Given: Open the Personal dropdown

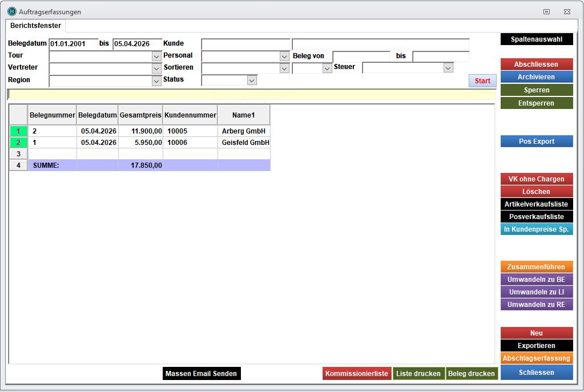Looking at the screenshot, I should pyautogui.click(x=284, y=56).
